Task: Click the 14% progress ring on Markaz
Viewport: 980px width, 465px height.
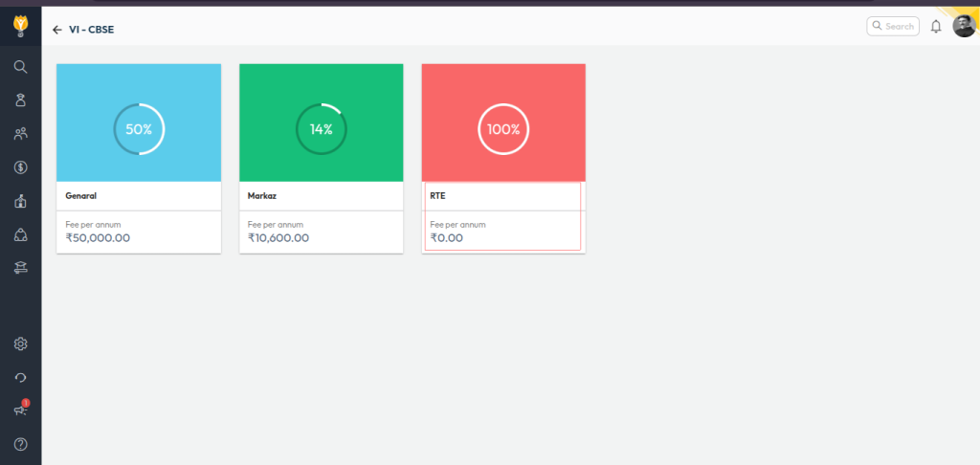Action: tap(321, 129)
